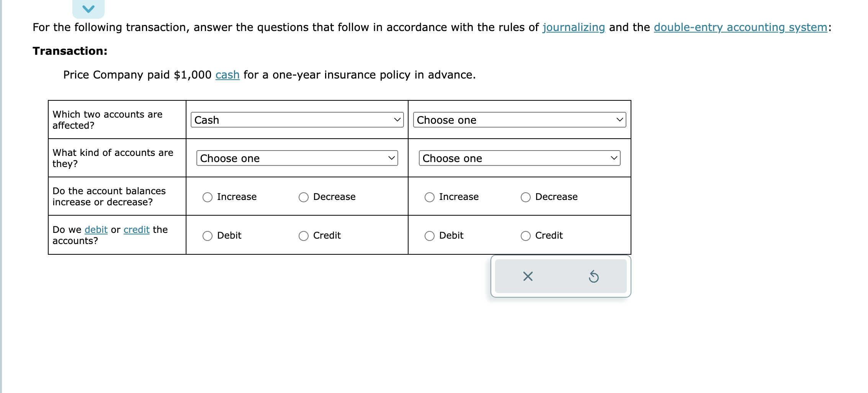
Task: Select Debit for the first account
Action: pyautogui.click(x=207, y=236)
